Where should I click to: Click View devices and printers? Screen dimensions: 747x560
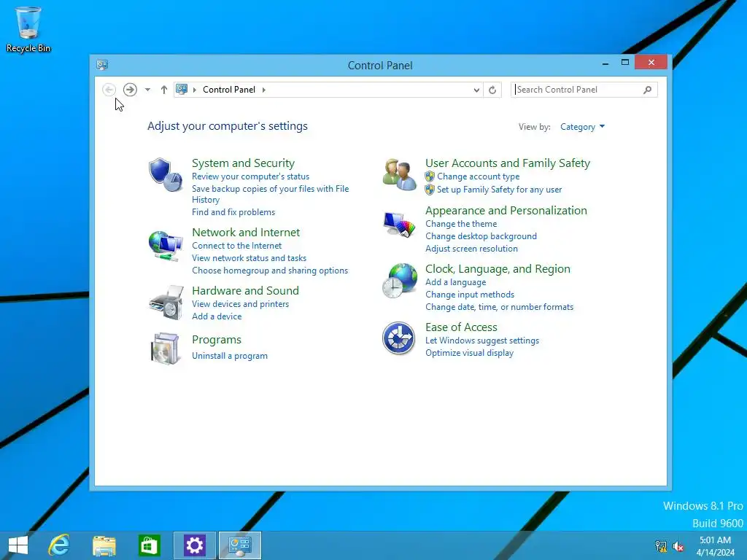[240, 304]
